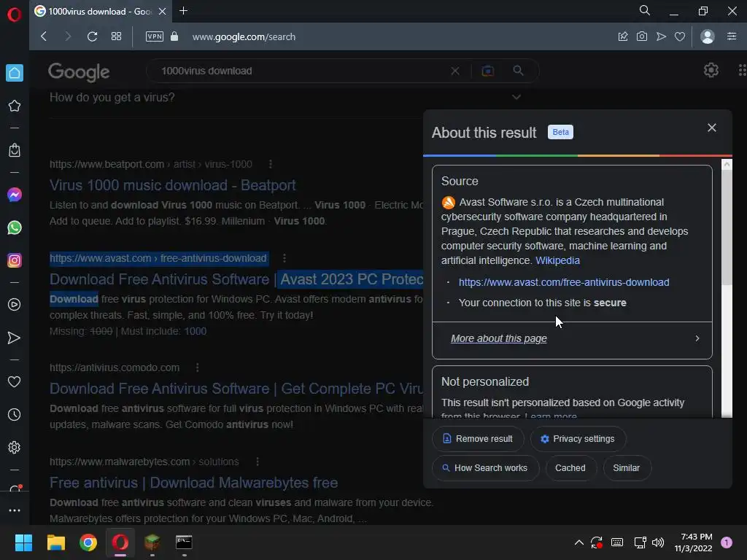This screenshot has width=747, height=560.
Task: Clear the Google search box
Action: [455, 71]
